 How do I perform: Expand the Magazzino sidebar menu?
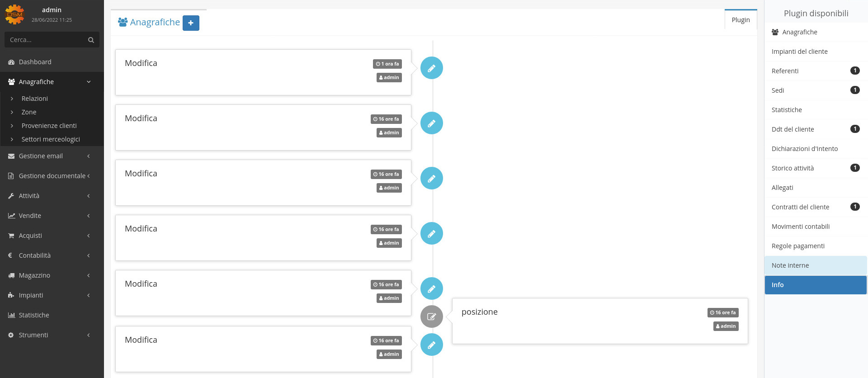click(52, 275)
